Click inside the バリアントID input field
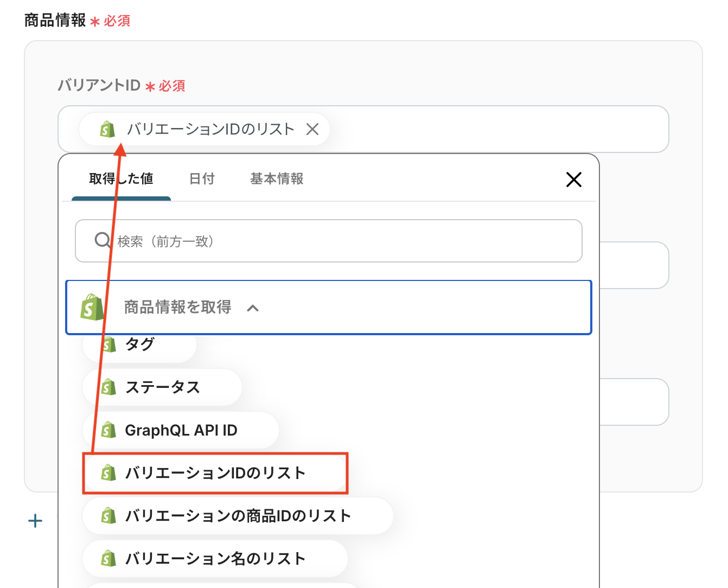Viewport: 728px width, 588px height. (x=488, y=129)
